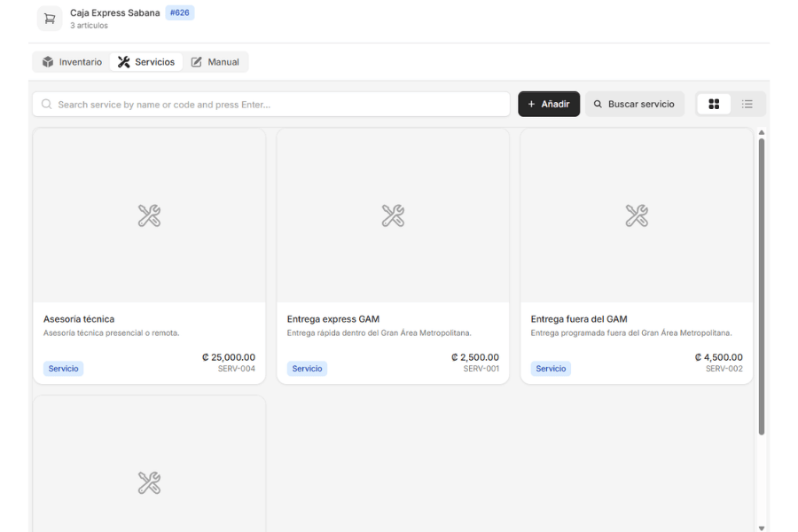This screenshot has height=532, width=798.
Task: Click the magnifier icon in search field
Action: click(46, 105)
